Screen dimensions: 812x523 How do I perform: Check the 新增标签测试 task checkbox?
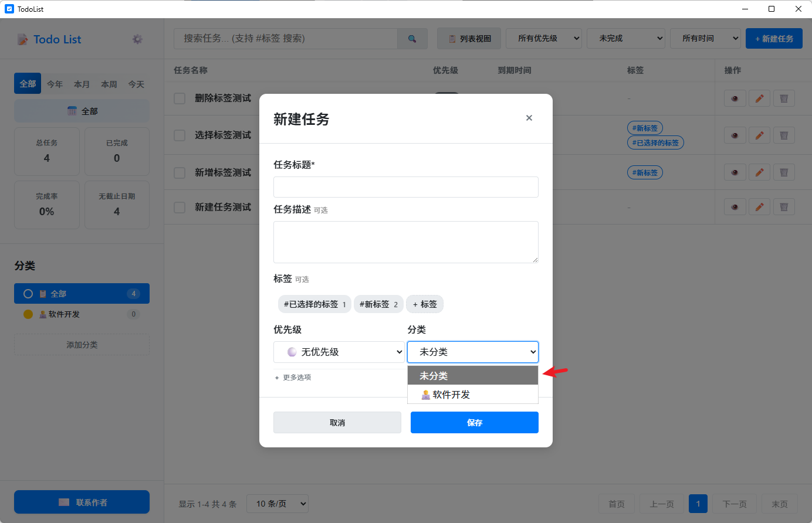[180, 173]
